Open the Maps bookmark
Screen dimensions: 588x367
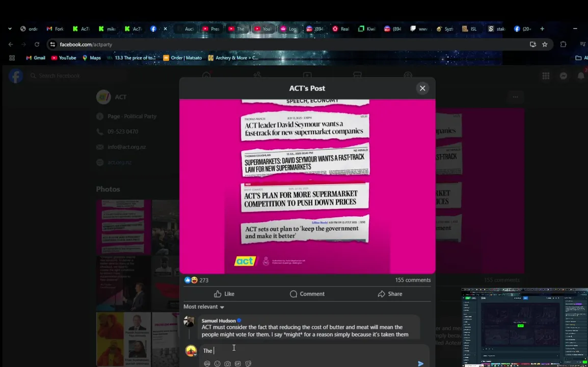point(92,58)
